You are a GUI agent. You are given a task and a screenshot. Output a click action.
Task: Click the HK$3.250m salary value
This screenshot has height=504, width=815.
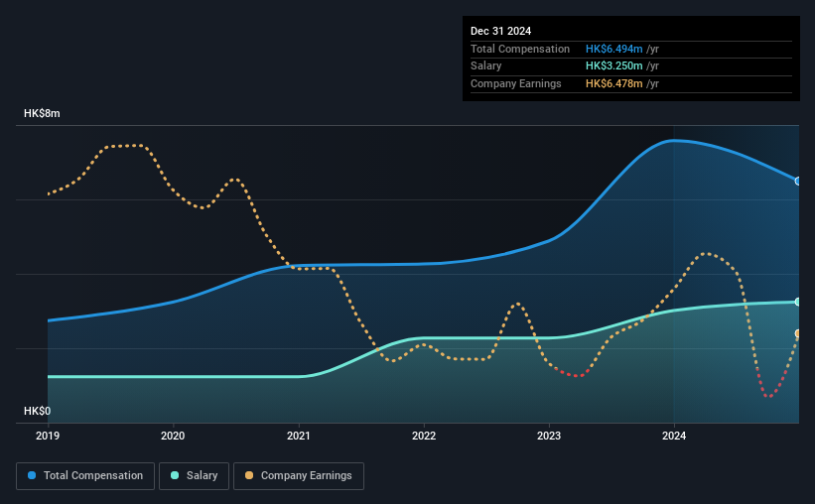pyautogui.click(x=613, y=66)
